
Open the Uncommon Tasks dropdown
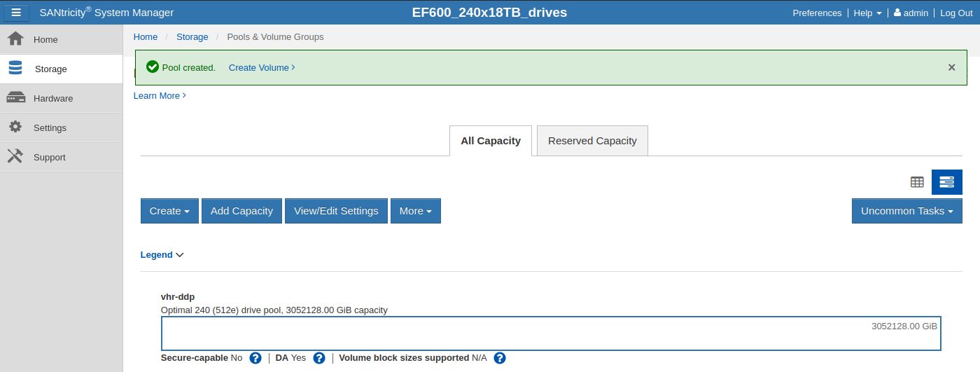coord(906,211)
